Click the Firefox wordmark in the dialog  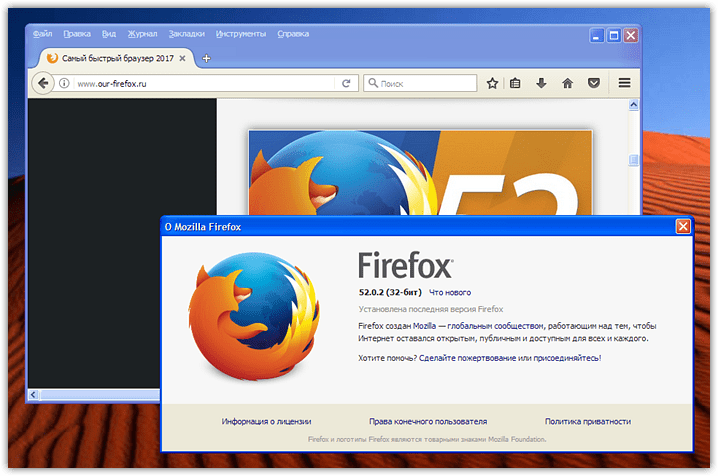(x=406, y=265)
